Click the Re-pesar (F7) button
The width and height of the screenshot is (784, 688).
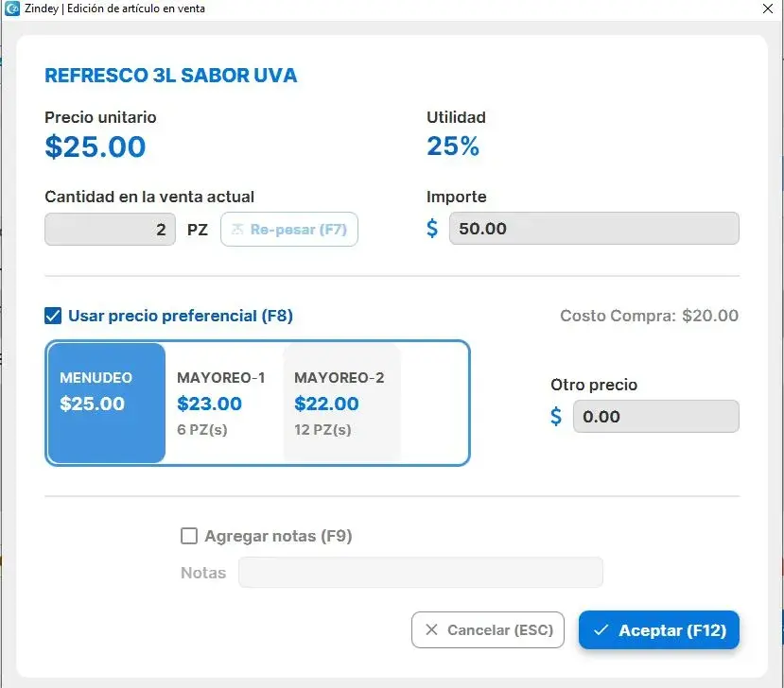click(x=289, y=230)
